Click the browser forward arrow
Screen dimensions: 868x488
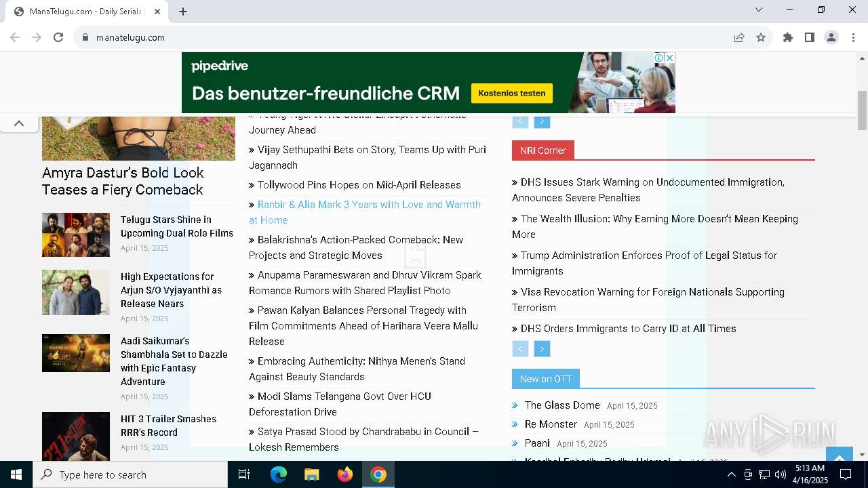tap(37, 37)
